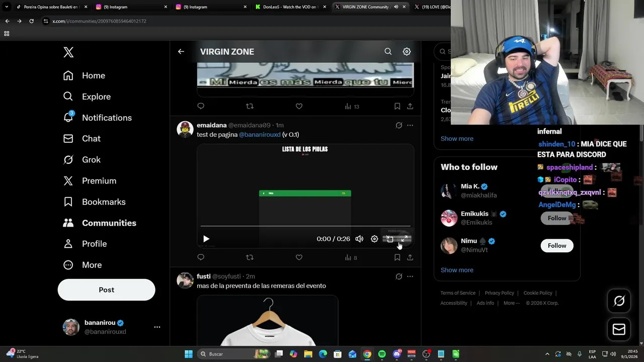The width and height of the screenshot is (644, 362).
Task: Open Chat in sidebar
Action: (82, 138)
